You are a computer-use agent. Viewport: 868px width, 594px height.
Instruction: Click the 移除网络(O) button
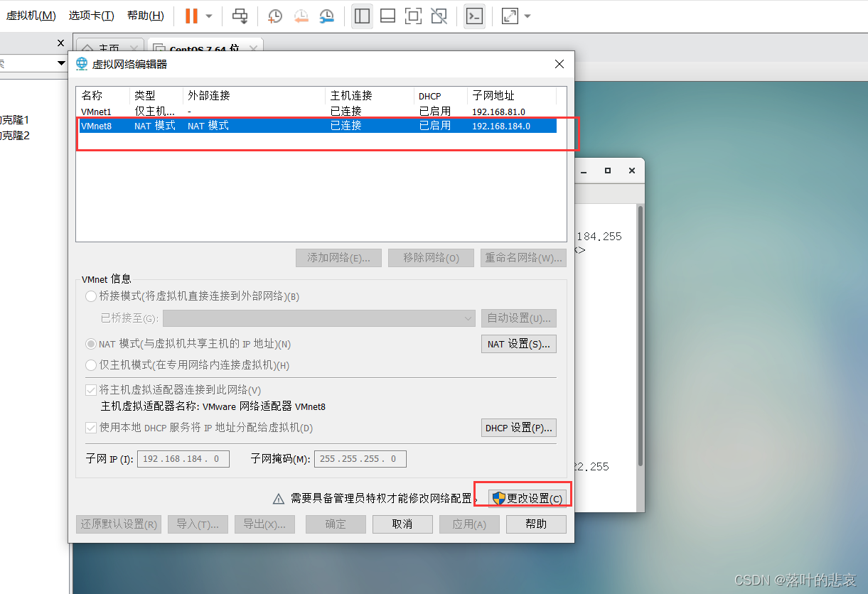(x=431, y=258)
